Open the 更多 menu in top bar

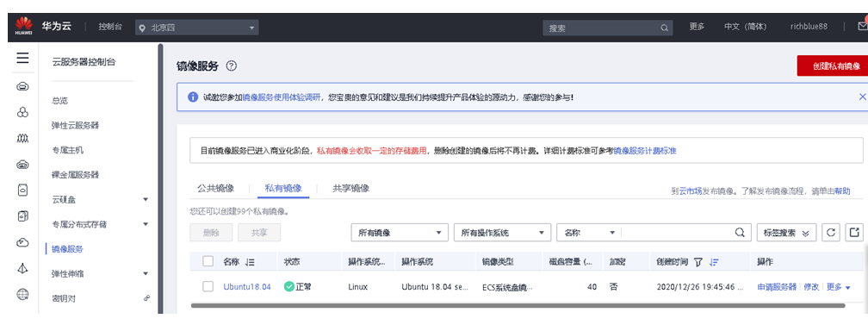click(x=697, y=27)
